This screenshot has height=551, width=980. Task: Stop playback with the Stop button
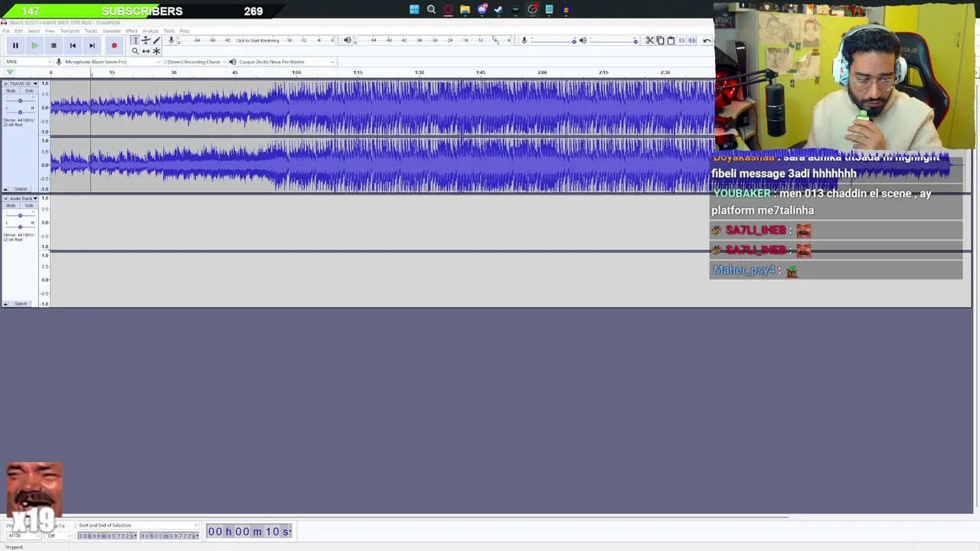(54, 45)
